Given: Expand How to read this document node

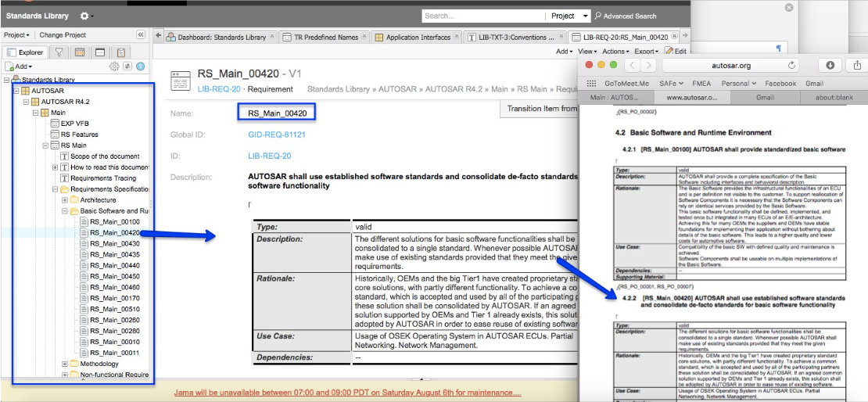Looking at the screenshot, I should tap(55, 167).
